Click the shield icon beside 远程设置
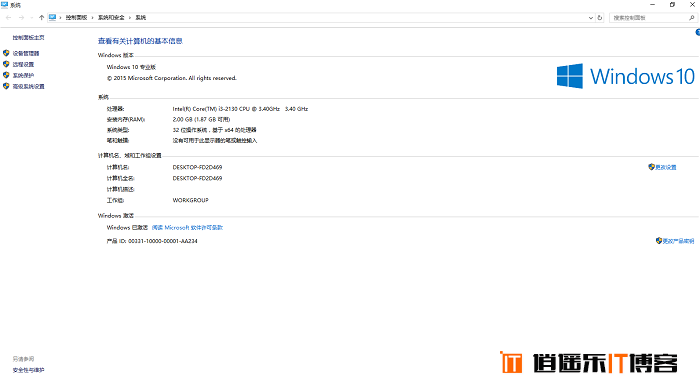The width and height of the screenshot is (700, 382). (x=6, y=64)
